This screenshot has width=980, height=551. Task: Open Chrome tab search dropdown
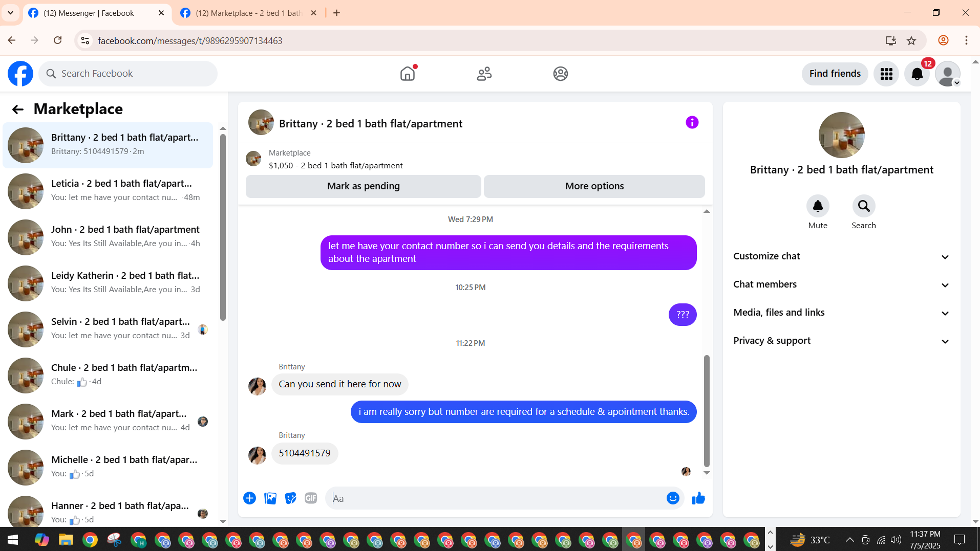10,13
